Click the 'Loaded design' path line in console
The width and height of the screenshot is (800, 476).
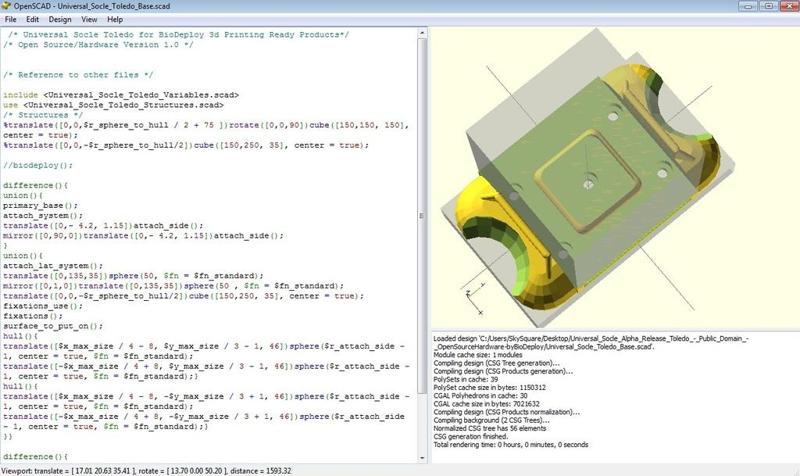[x=591, y=342]
